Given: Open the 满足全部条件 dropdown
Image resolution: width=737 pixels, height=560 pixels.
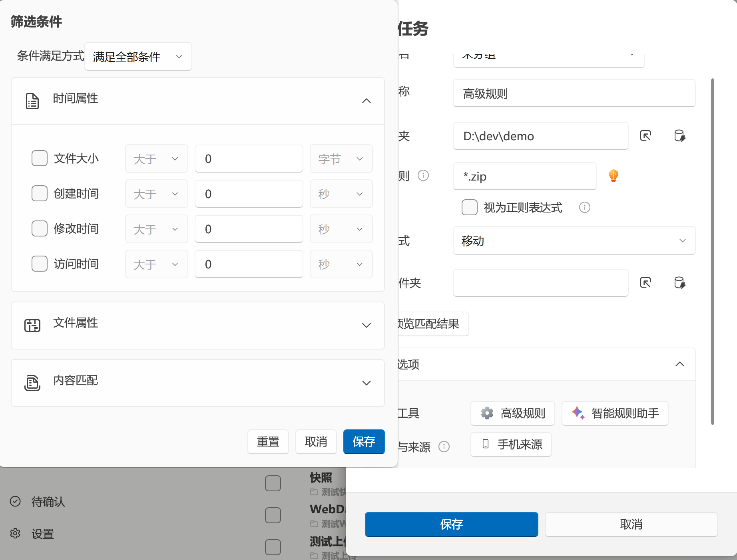Looking at the screenshot, I should 138,56.
